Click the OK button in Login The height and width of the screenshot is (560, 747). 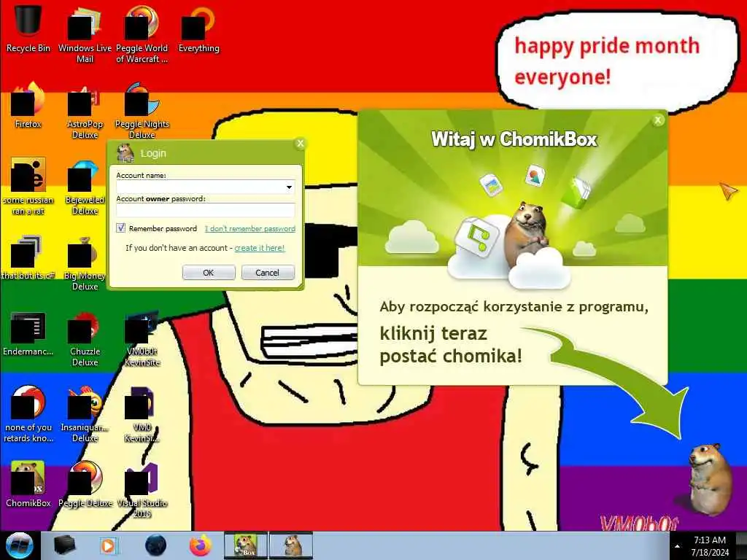209,273
